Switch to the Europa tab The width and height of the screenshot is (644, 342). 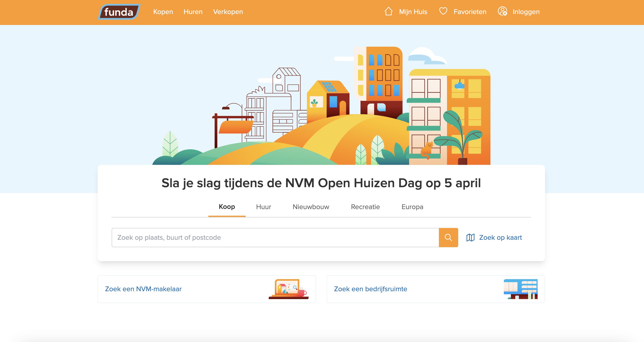coord(412,207)
